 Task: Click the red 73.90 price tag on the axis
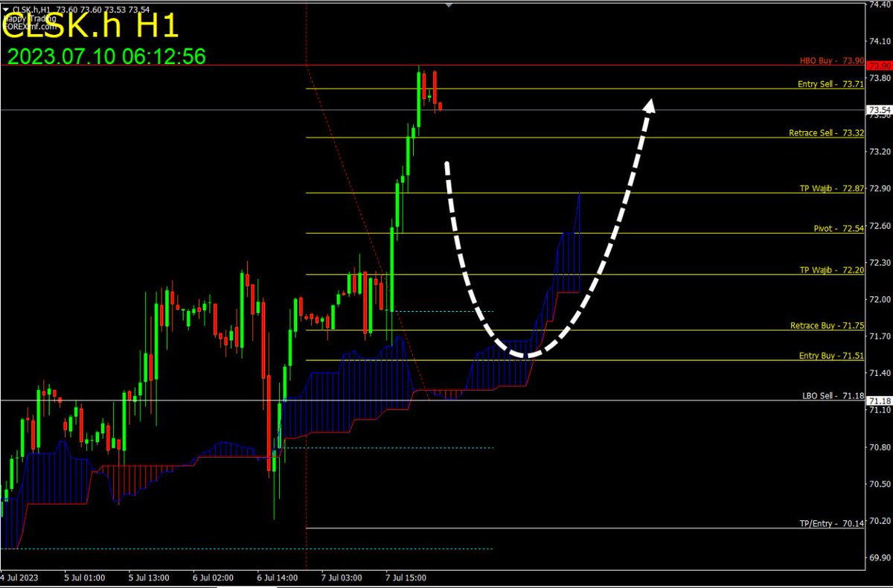878,65
